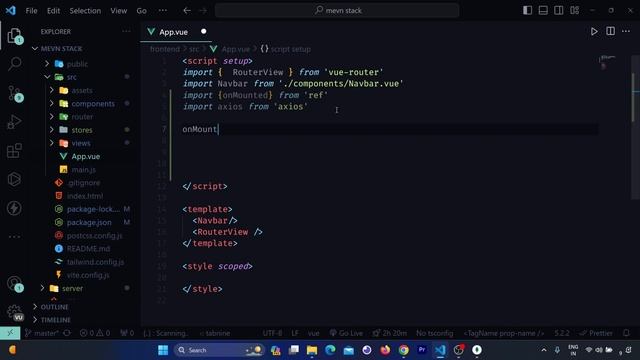Open the Run and Debug view
Screen dimensions: 640x360
[15, 122]
